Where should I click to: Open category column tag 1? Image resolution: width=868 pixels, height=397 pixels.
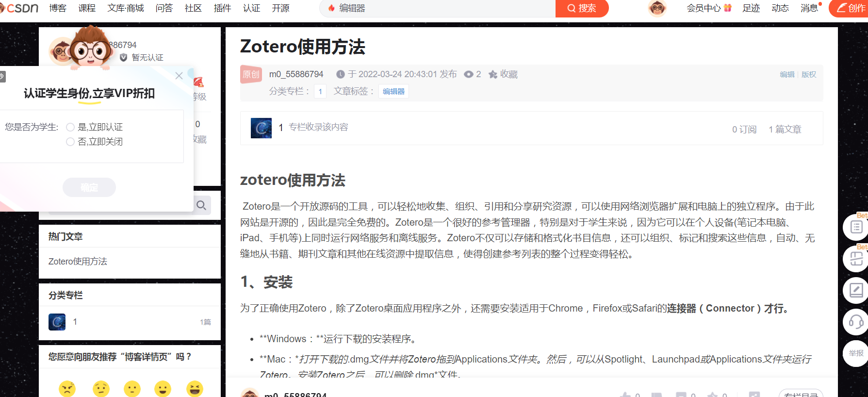(x=320, y=91)
